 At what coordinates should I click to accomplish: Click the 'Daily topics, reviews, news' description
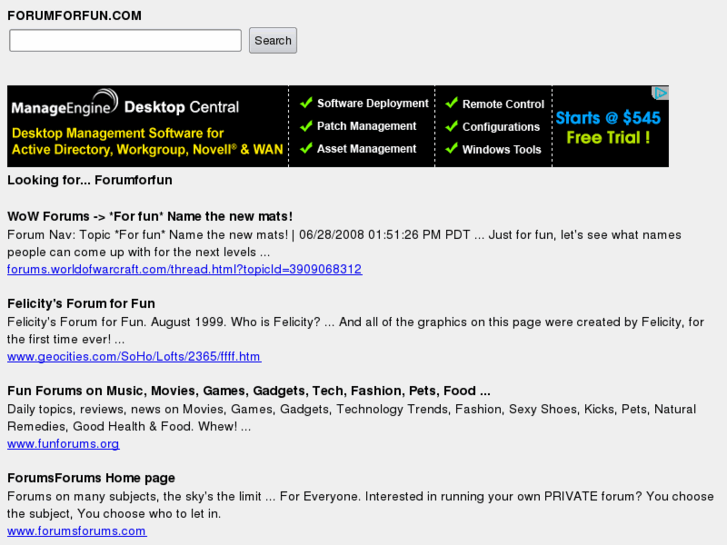tap(351, 418)
